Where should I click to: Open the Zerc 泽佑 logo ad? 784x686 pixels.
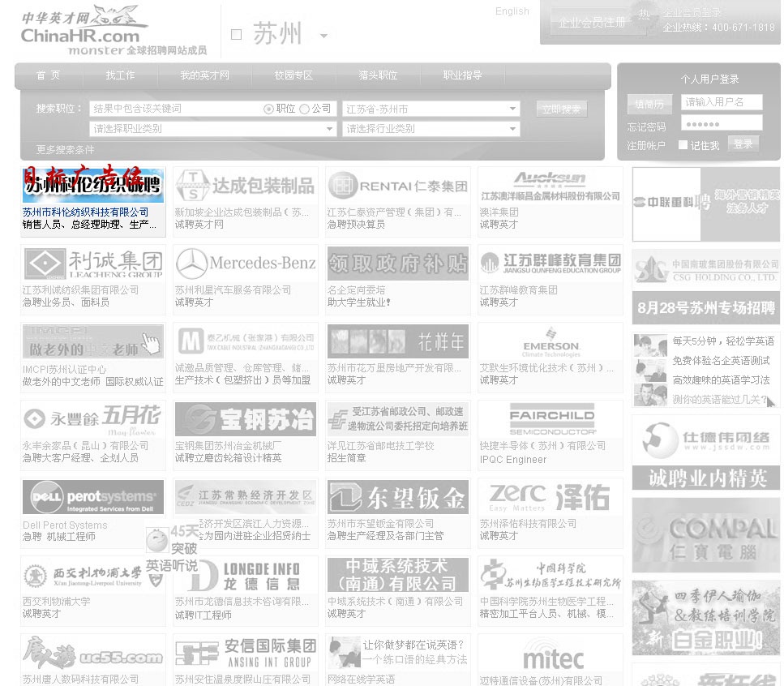(x=551, y=497)
